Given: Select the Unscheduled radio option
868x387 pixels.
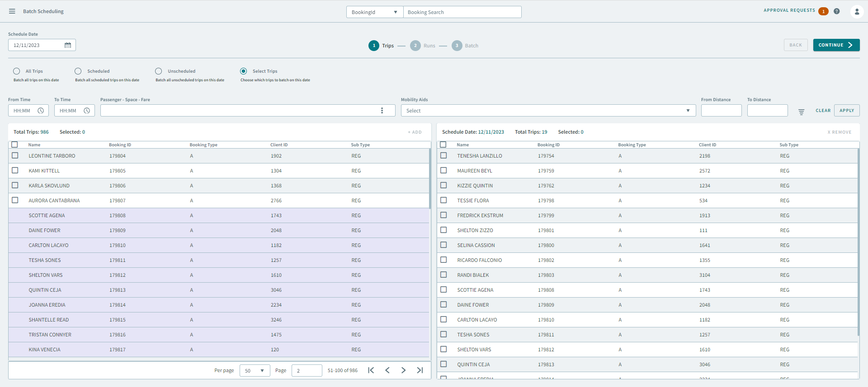Looking at the screenshot, I should (x=158, y=71).
